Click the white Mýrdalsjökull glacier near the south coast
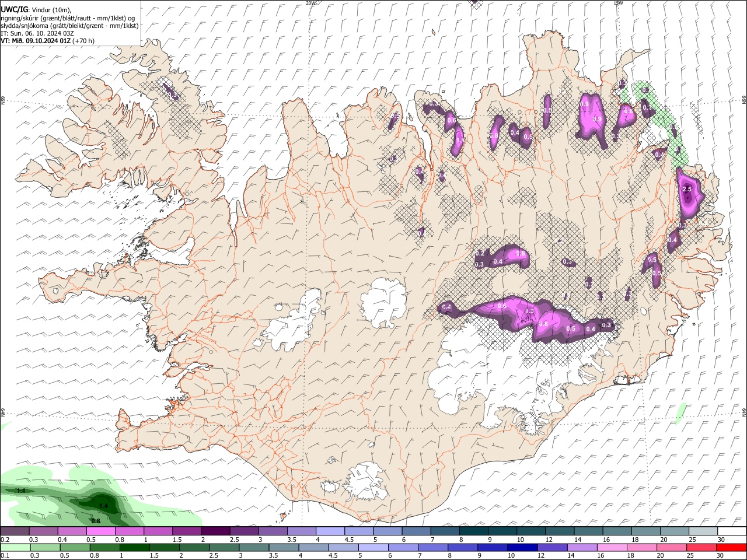 (363, 478)
